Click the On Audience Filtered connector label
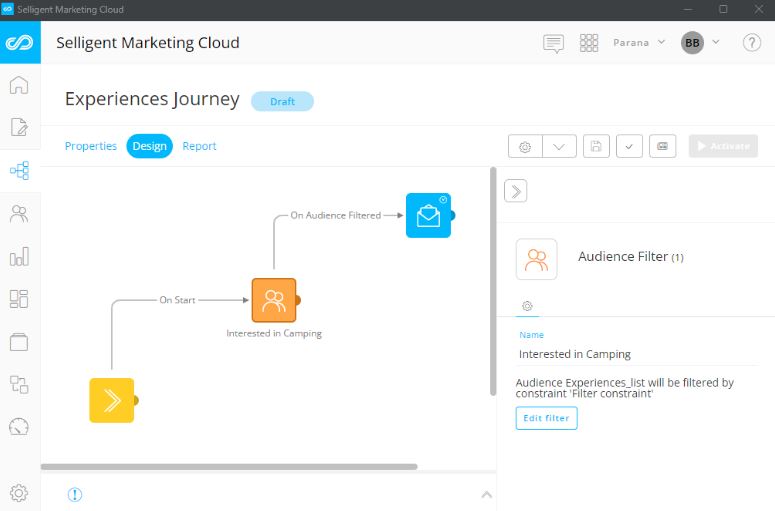 point(336,215)
